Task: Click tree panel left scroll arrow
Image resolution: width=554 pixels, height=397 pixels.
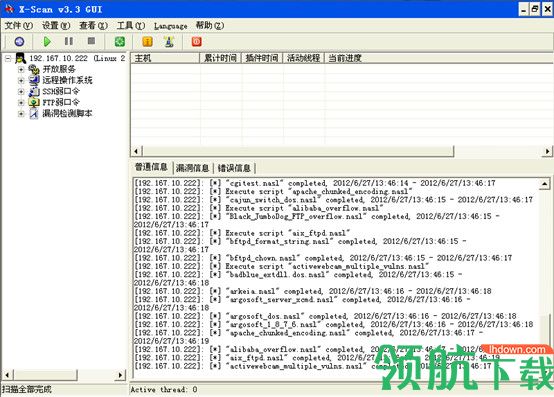Action: coord(7,375)
